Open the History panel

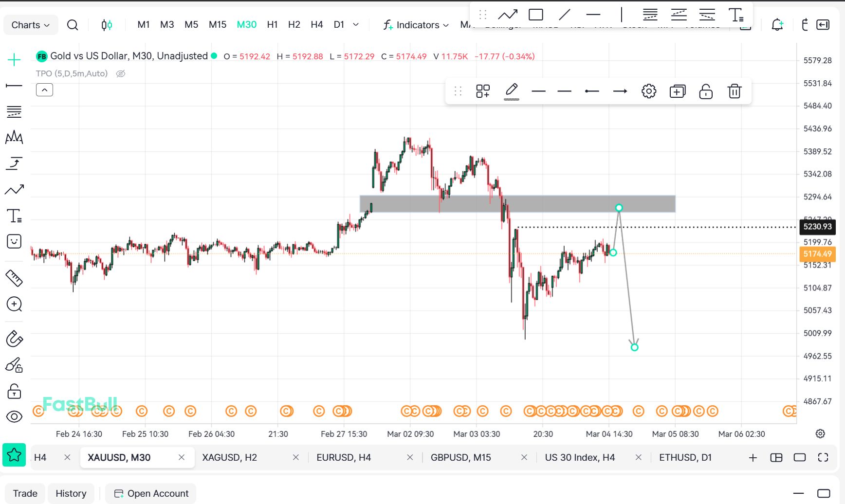[x=71, y=493]
